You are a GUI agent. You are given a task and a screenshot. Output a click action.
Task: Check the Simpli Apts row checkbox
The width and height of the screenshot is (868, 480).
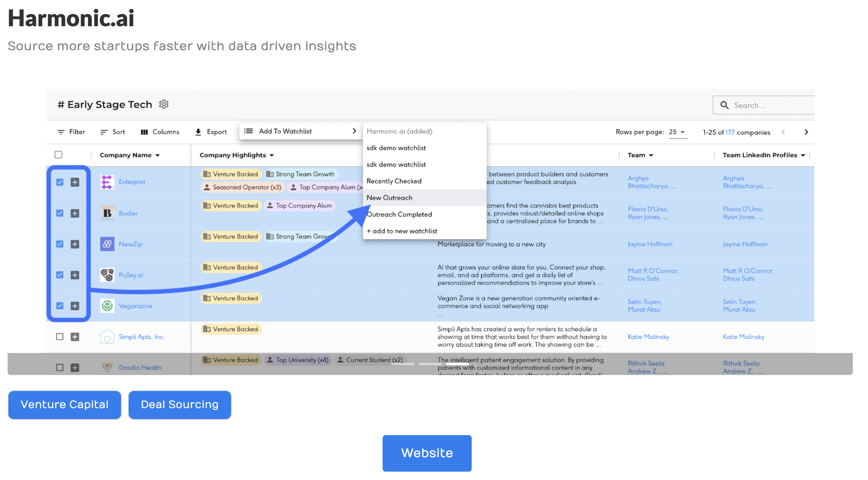click(x=60, y=337)
